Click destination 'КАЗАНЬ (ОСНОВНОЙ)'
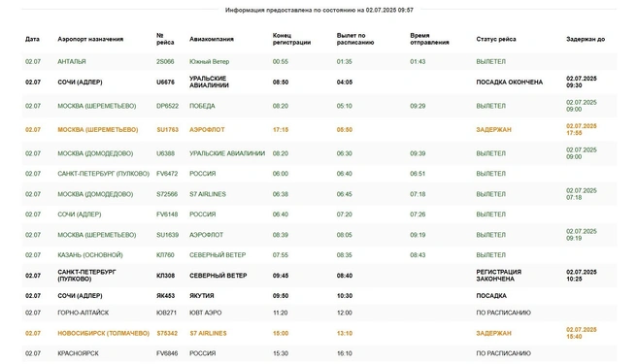The width and height of the screenshot is (637, 364). click(x=90, y=255)
